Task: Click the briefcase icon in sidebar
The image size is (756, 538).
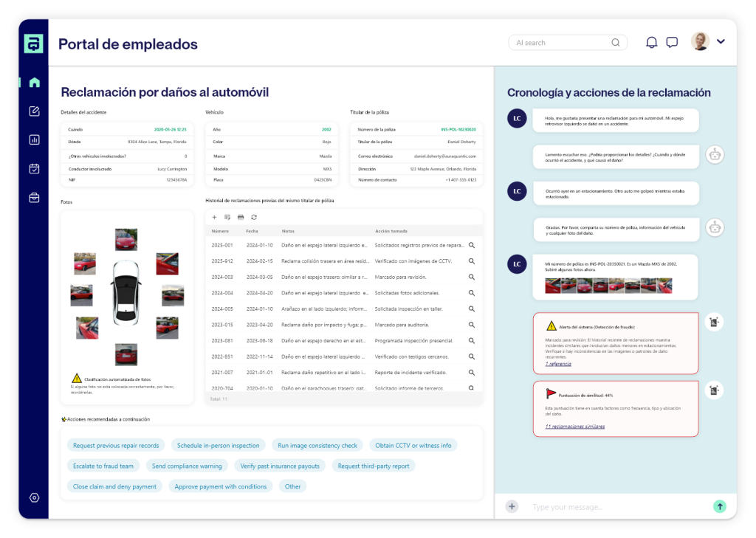Action: (34, 197)
